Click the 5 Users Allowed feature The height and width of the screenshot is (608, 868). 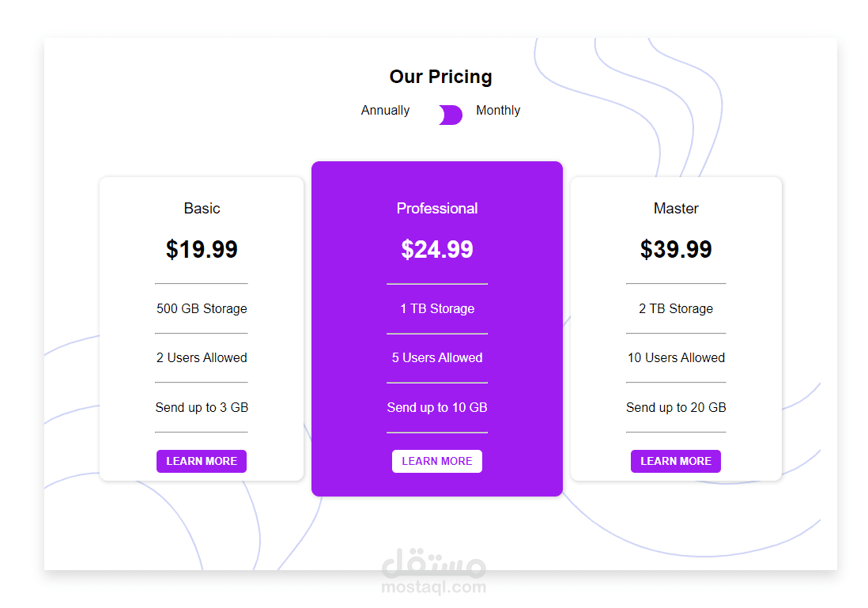click(x=437, y=358)
